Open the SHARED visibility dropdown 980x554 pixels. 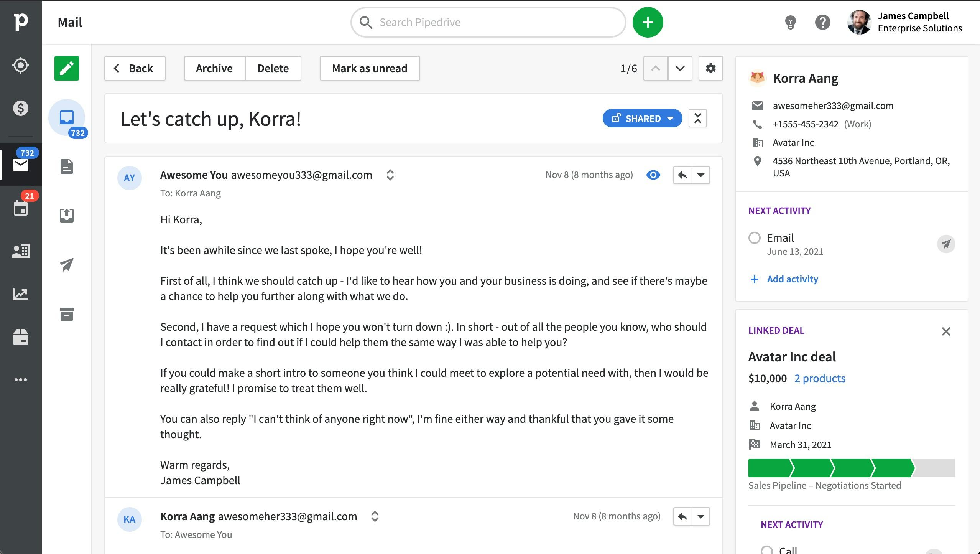(x=642, y=118)
